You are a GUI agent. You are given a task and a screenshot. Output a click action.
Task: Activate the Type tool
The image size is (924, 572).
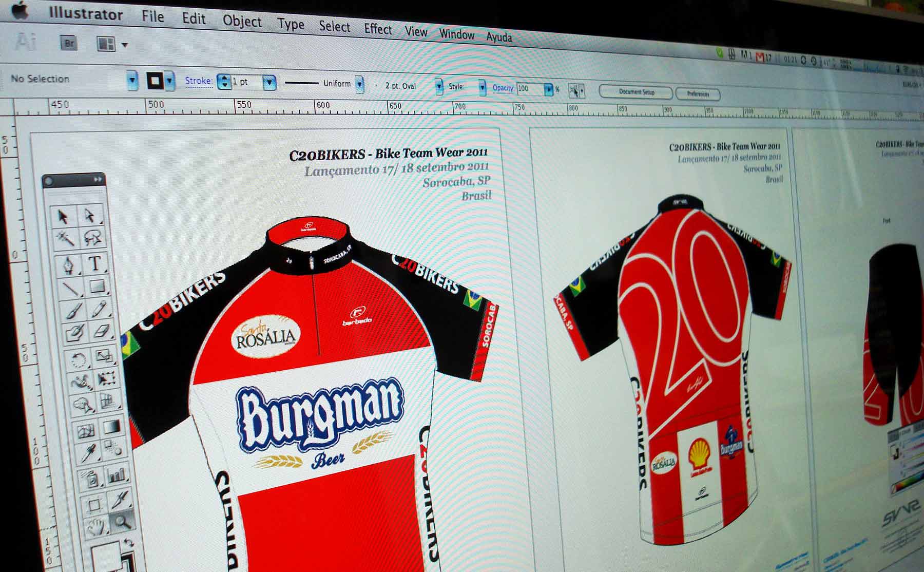click(x=95, y=263)
